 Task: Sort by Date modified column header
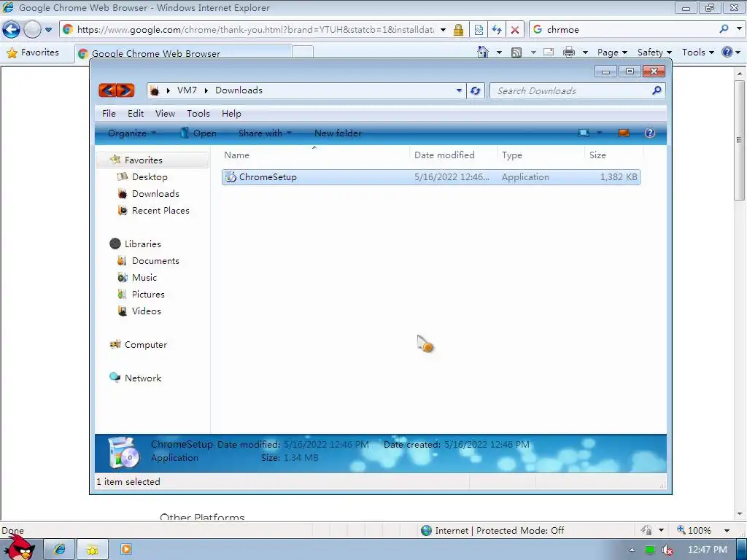coord(452,155)
